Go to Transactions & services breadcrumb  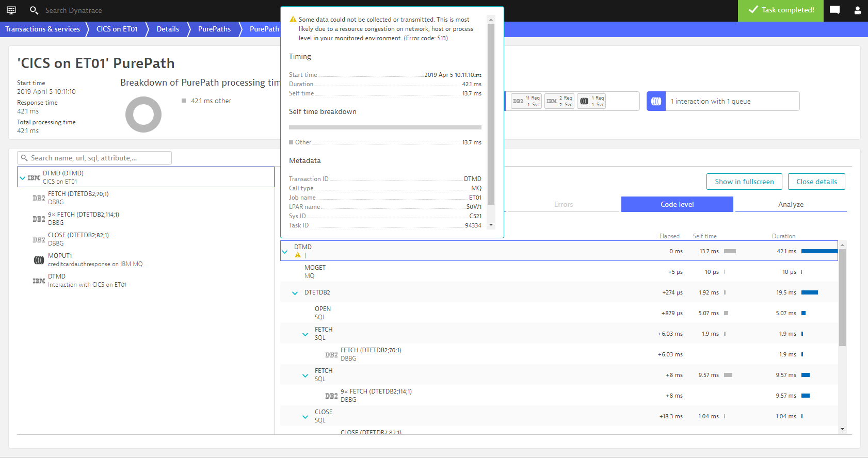point(43,29)
